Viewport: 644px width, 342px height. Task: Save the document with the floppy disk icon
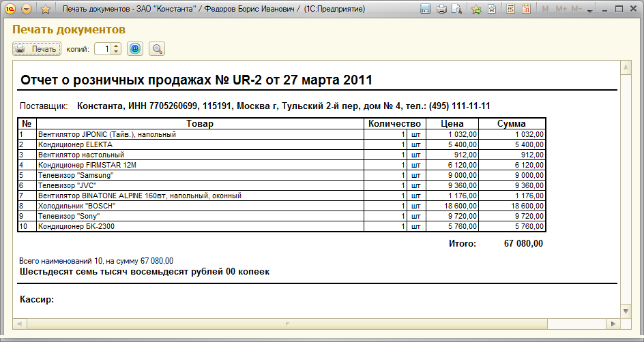click(x=426, y=9)
